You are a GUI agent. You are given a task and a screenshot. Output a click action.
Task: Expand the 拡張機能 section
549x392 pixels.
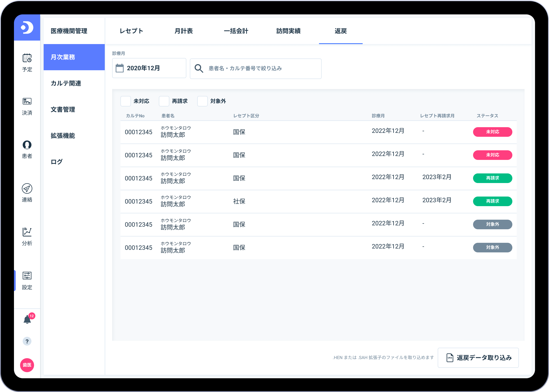63,136
